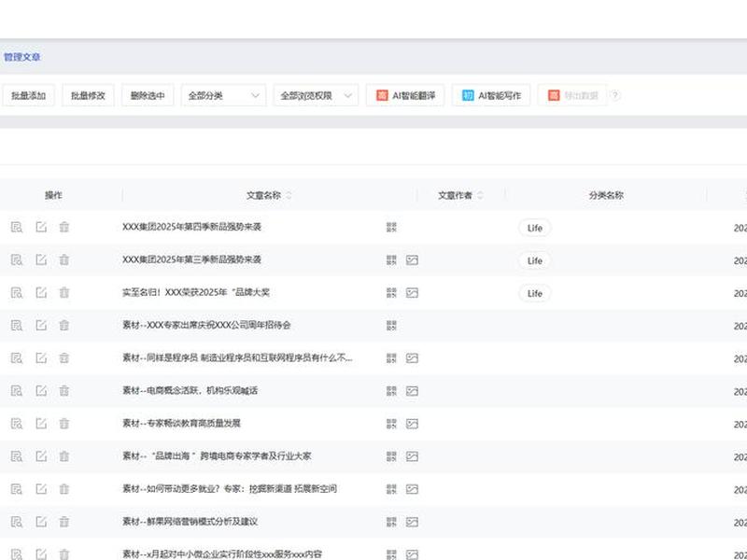This screenshot has height=560, width=747.
Task: Open the 全部浏览权限 permission dropdown
Action: pyautogui.click(x=316, y=95)
